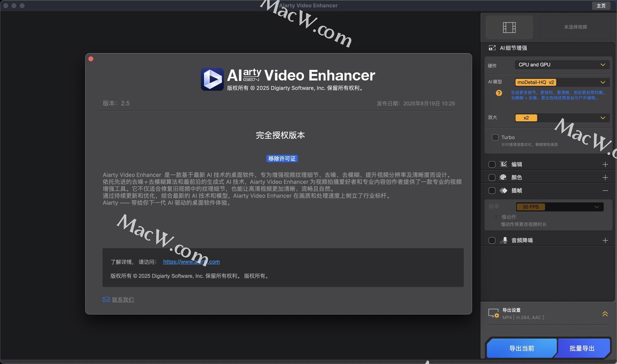The width and height of the screenshot is (617, 364).
Task: Click the 批量导出 button
Action: tap(582, 348)
